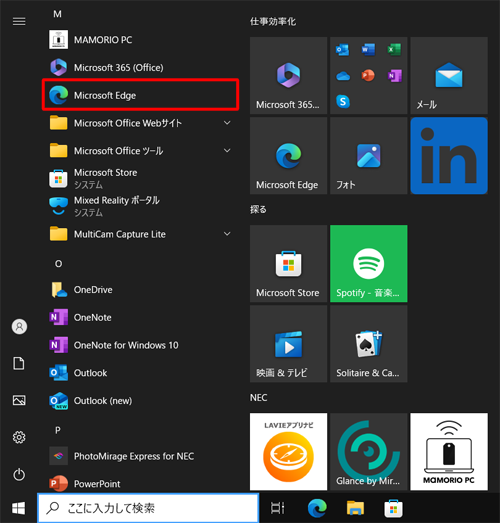
Task: Launch OneNote for Windows 10
Action: click(140, 345)
